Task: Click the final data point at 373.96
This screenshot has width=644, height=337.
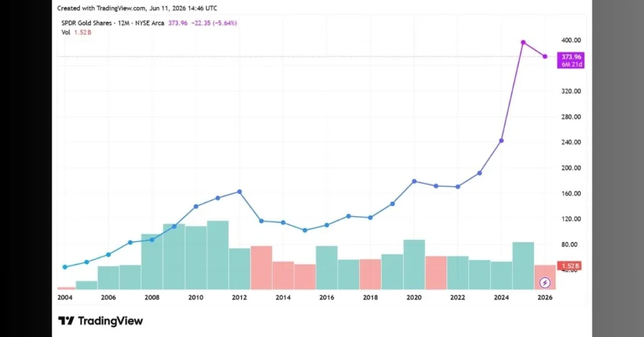Action: click(545, 57)
